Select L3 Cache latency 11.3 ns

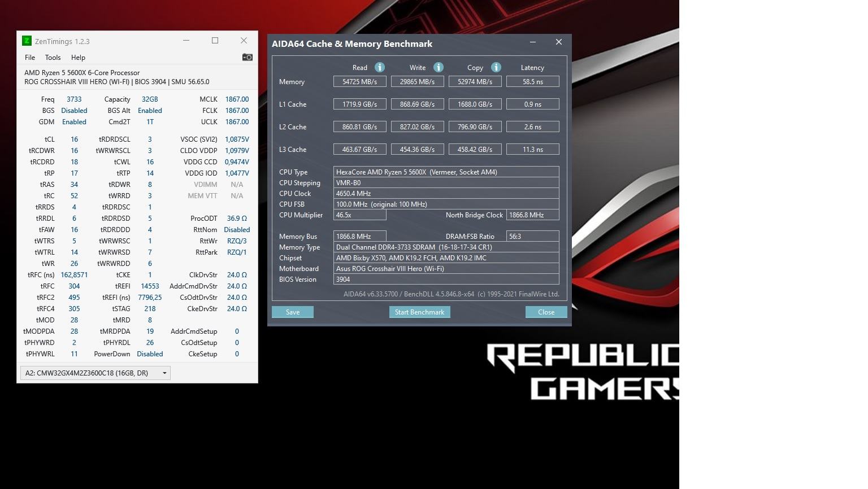point(533,150)
